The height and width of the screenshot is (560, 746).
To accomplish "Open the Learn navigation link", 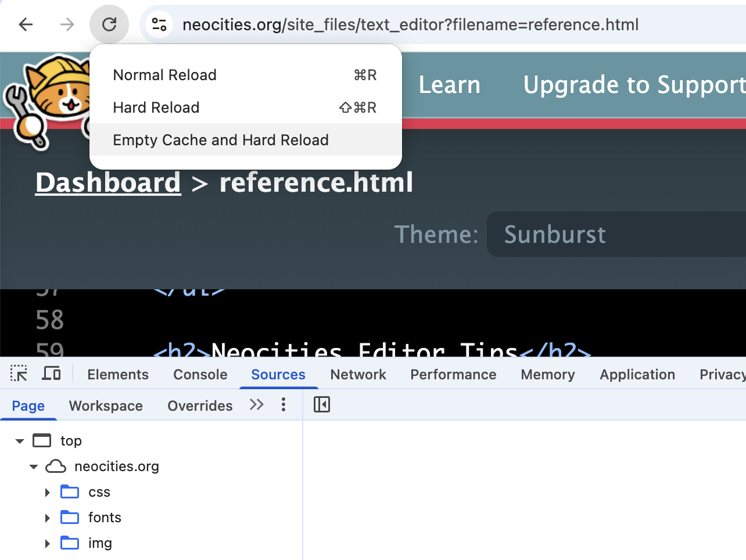I will click(x=450, y=85).
